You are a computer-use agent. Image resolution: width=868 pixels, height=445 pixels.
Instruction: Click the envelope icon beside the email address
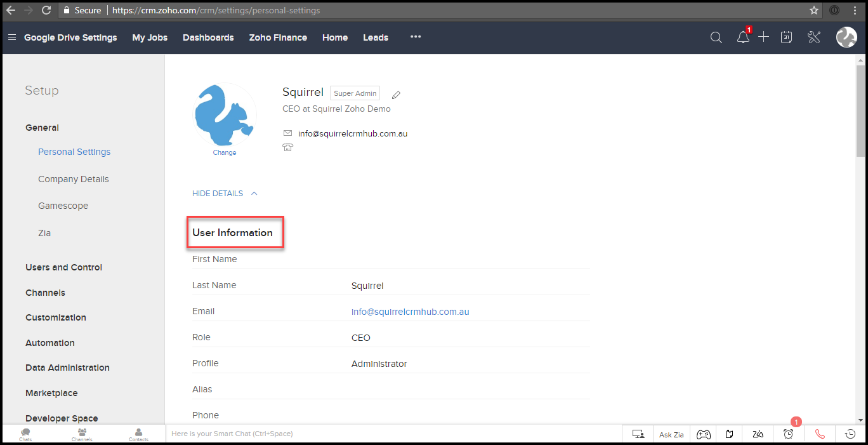287,133
